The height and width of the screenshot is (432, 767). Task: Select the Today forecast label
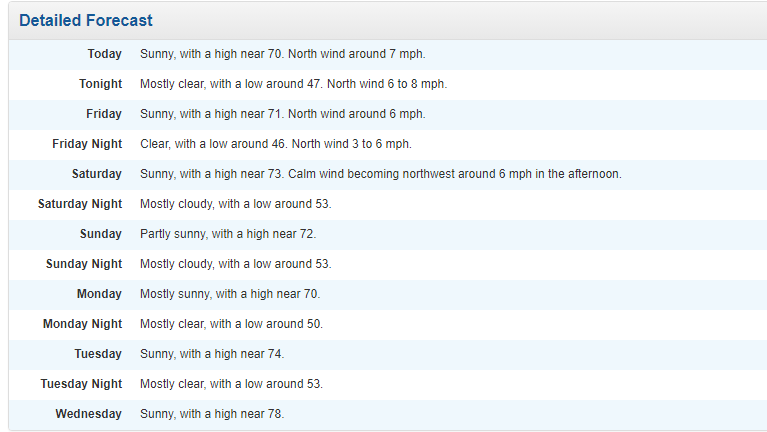(x=104, y=54)
